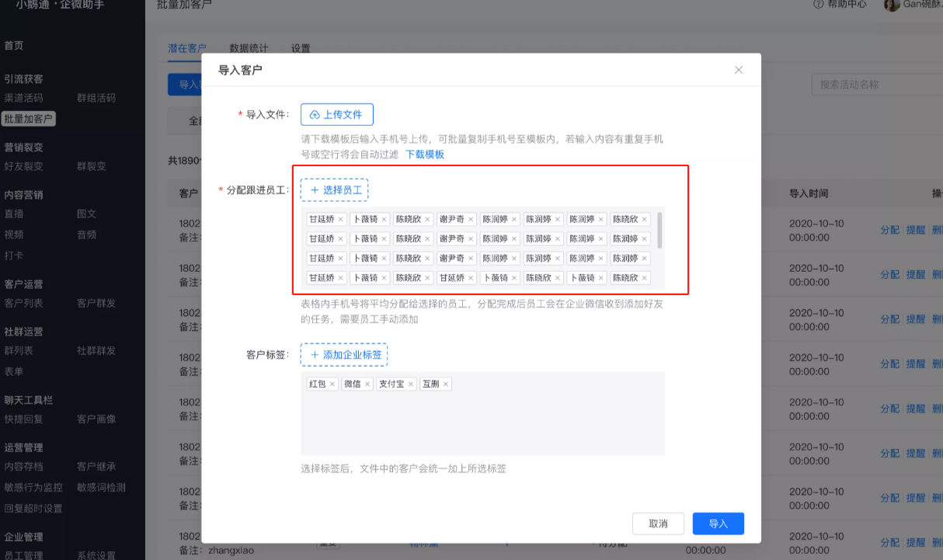
Task: Switch to the 数据统计 tab
Action: pos(249,48)
